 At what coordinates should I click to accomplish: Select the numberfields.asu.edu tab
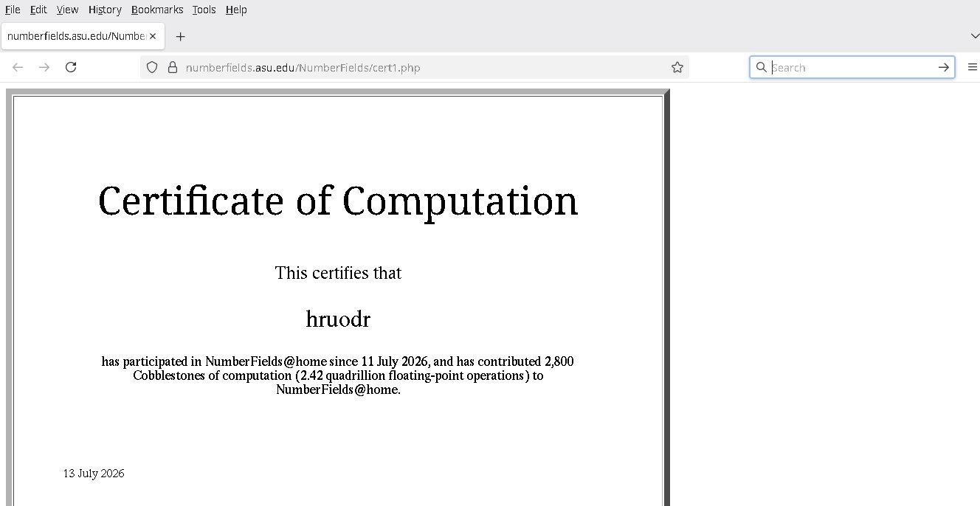(x=81, y=36)
